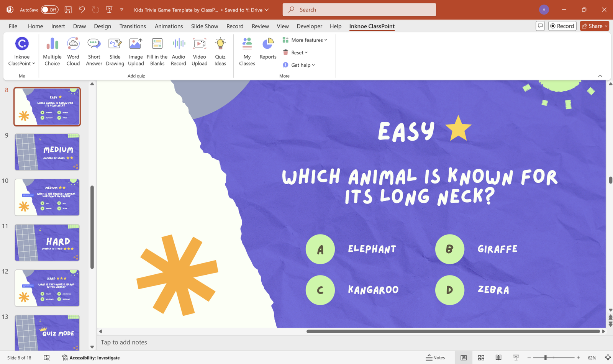Create an Audio Record activity
613x364 pixels.
[178, 51]
